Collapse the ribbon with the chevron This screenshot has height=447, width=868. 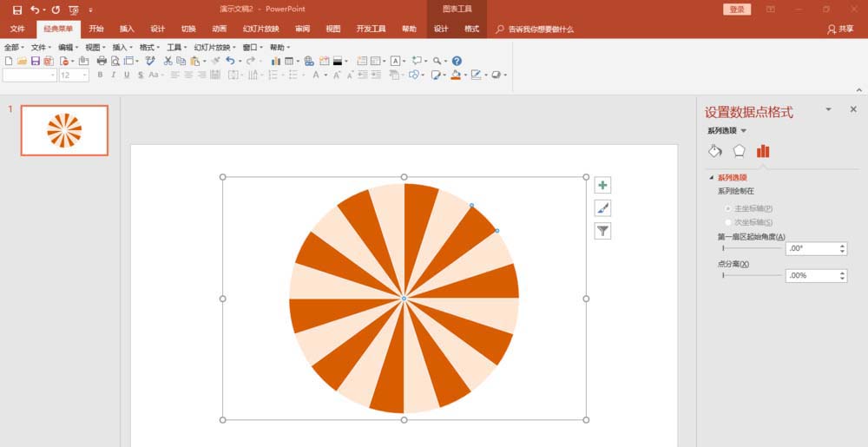tap(859, 89)
